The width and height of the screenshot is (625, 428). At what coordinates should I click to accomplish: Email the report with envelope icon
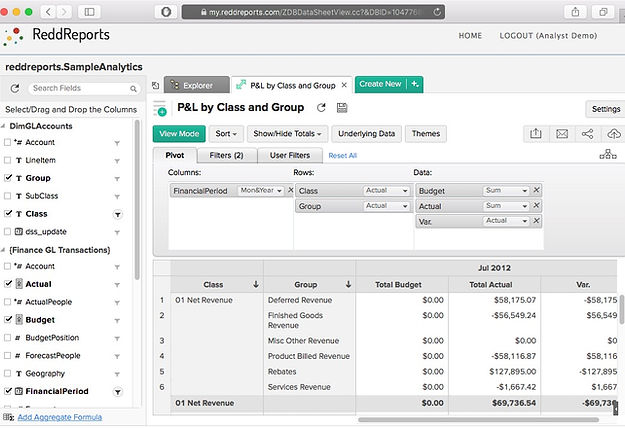point(562,134)
